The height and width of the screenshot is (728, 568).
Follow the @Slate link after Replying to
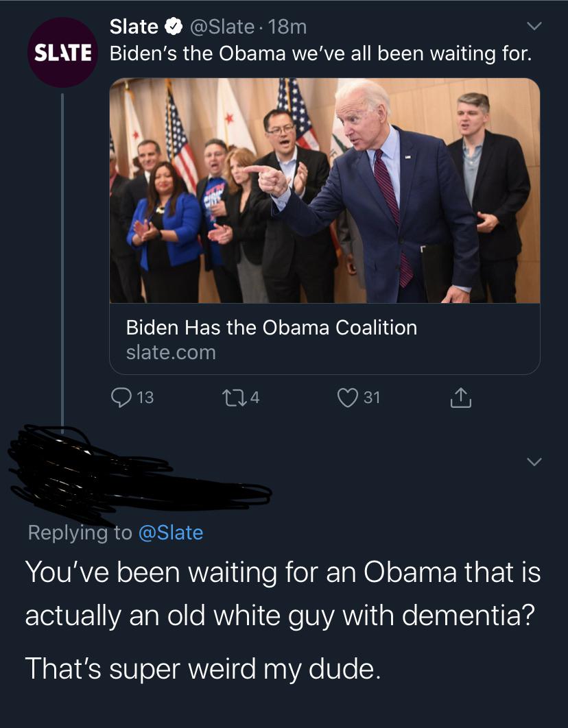[x=171, y=532]
